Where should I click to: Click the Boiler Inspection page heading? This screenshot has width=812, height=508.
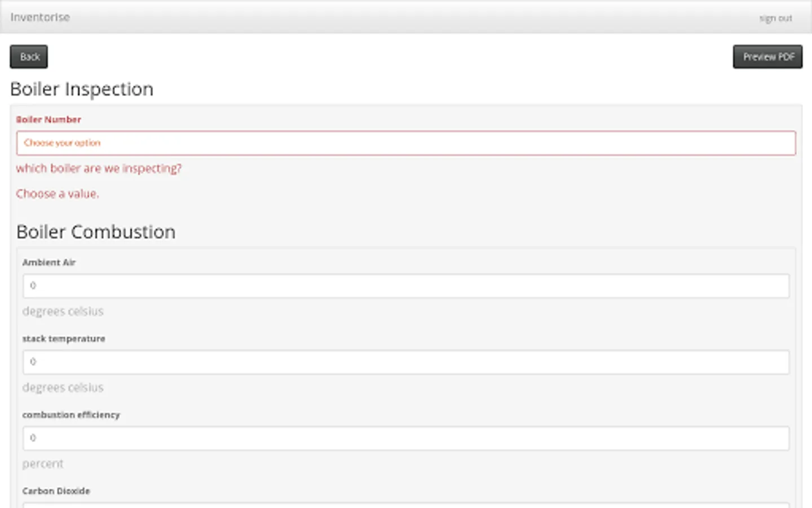click(x=82, y=89)
